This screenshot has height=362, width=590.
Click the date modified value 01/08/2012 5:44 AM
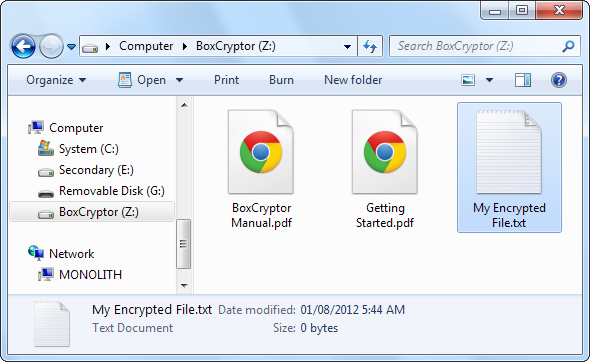point(353,310)
